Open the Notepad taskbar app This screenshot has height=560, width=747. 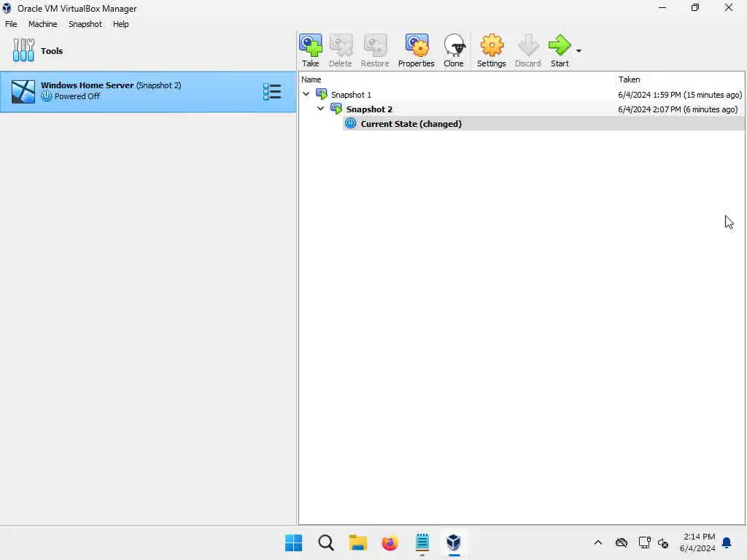[x=422, y=542]
